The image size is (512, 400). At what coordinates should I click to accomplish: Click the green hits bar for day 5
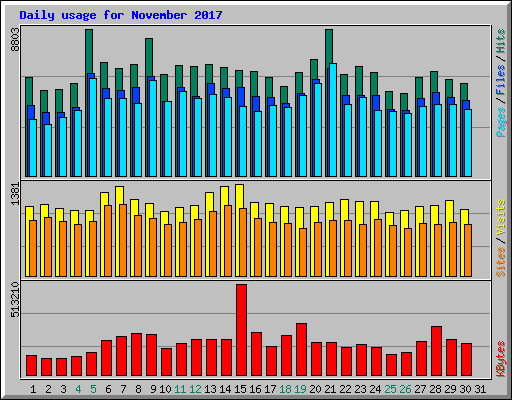coord(89,51)
